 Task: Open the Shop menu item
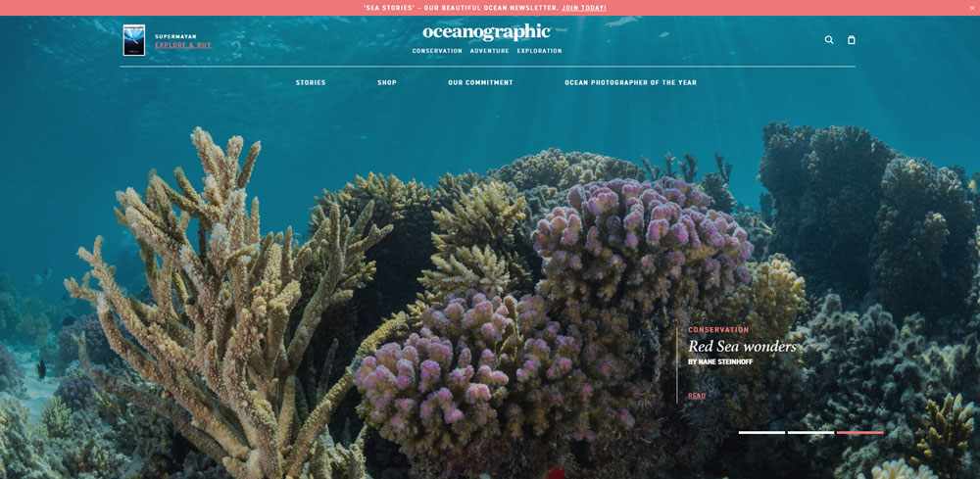click(387, 82)
